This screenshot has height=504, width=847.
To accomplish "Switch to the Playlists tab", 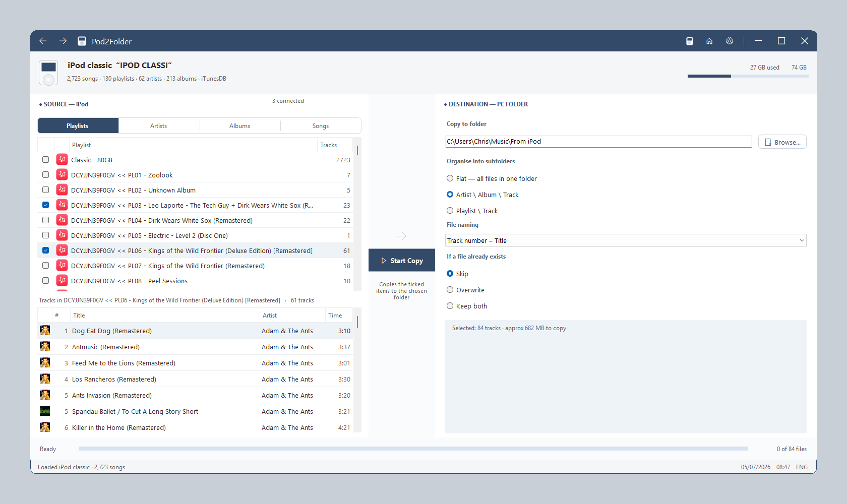I will click(78, 125).
